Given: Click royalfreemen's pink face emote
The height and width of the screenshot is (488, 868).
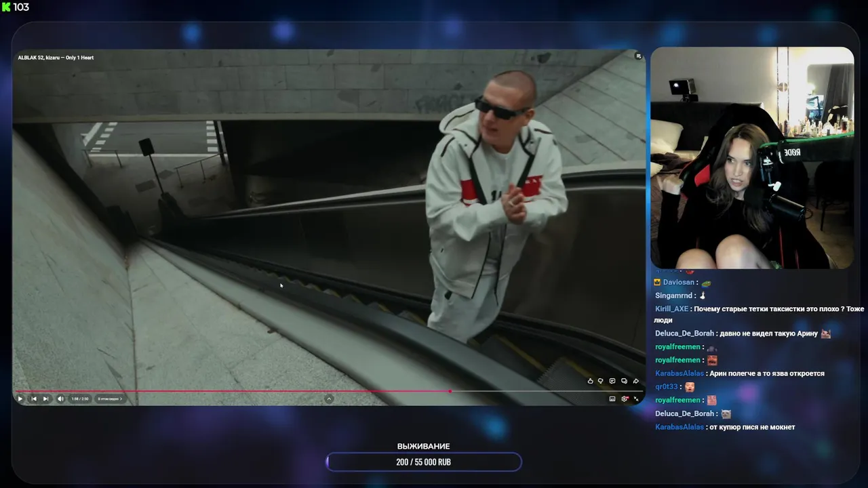Looking at the screenshot, I should pyautogui.click(x=712, y=401).
